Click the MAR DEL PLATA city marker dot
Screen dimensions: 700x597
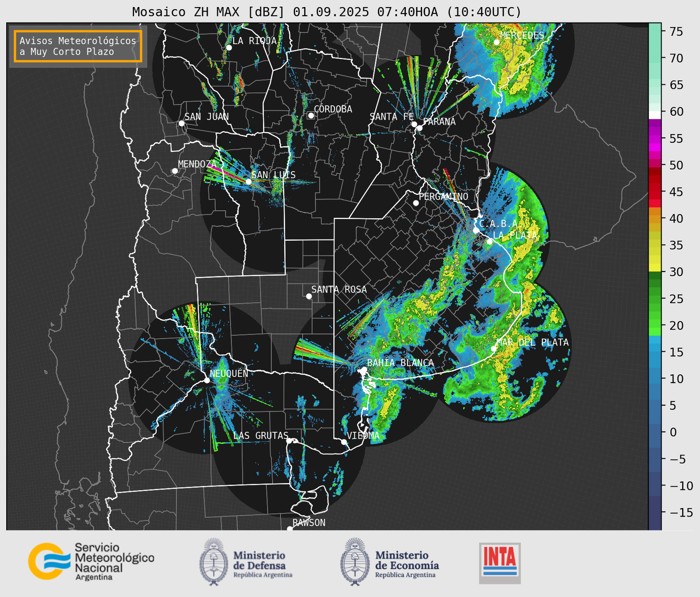click(x=494, y=349)
